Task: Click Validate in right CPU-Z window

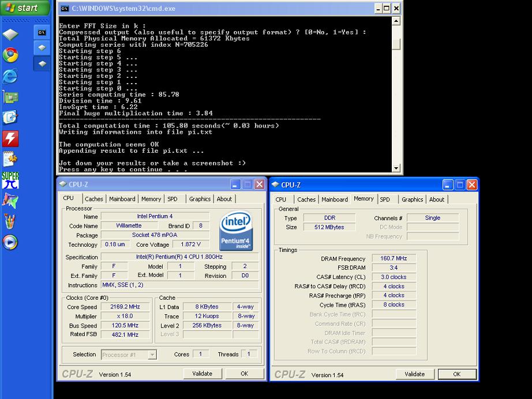Action: (415, 374)
